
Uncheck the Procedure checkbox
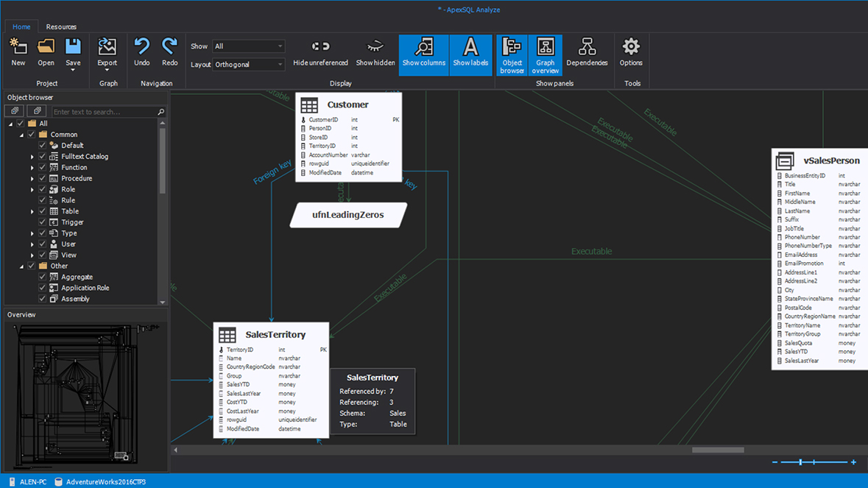point(42,178)
